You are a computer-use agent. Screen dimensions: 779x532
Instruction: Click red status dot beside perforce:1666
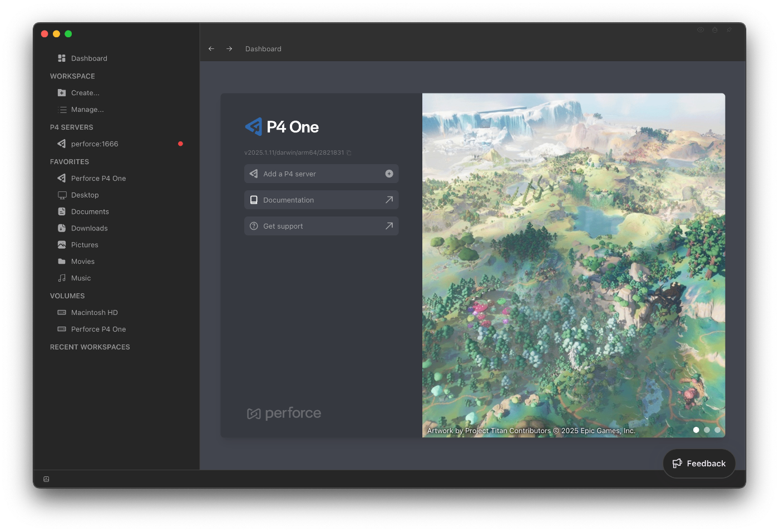coord(180,144)
